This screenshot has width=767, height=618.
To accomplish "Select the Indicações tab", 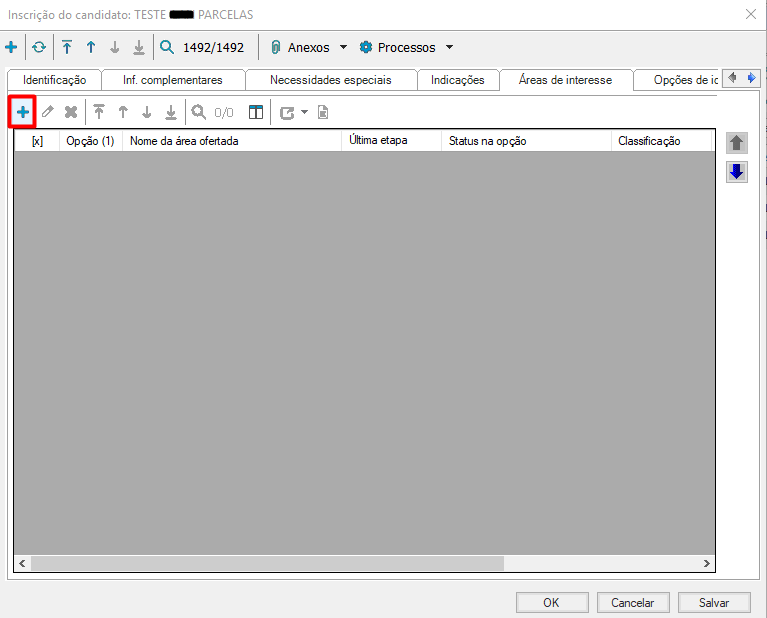I will coord(457,80).
